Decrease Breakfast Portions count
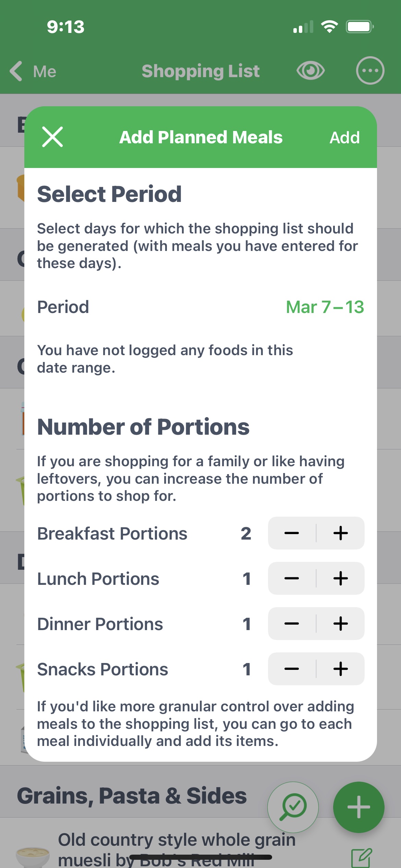This screenshot has width=401, height=868. [x=292, y=533]
